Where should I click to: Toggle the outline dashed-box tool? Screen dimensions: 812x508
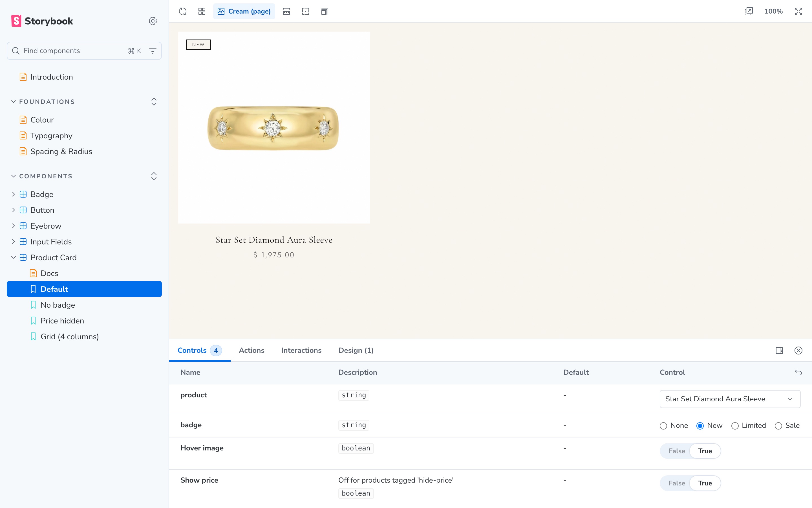(305, 11)
